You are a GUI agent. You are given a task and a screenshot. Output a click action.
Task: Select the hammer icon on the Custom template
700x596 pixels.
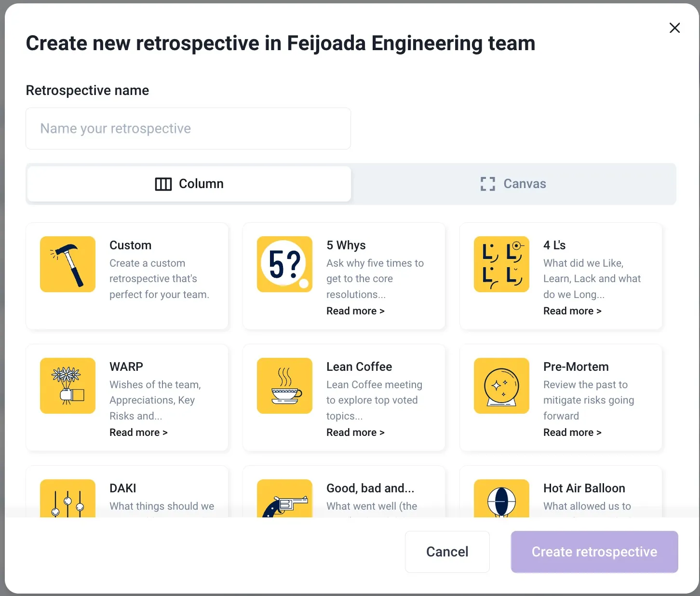67,264
